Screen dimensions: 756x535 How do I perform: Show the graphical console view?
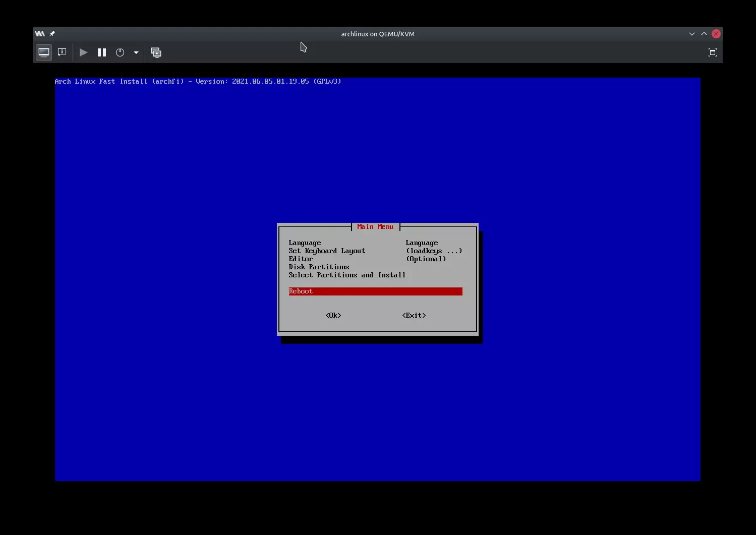(44, 52)
